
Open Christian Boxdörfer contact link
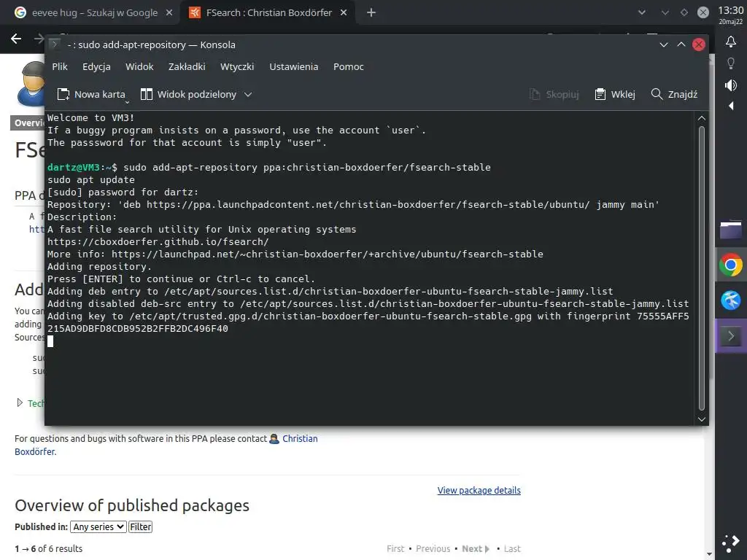coord(300,438)
